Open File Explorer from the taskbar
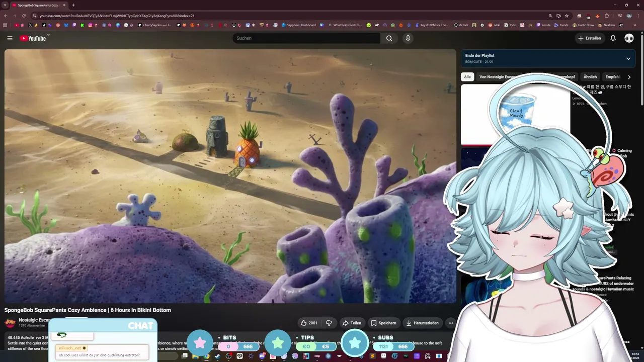This screenshot has width=644, height=362. 195,356
